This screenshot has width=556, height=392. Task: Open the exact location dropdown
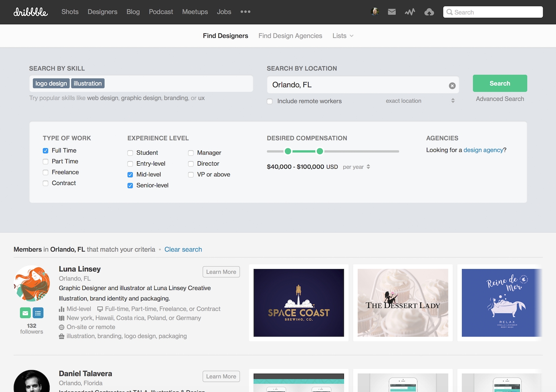(420, 101)
